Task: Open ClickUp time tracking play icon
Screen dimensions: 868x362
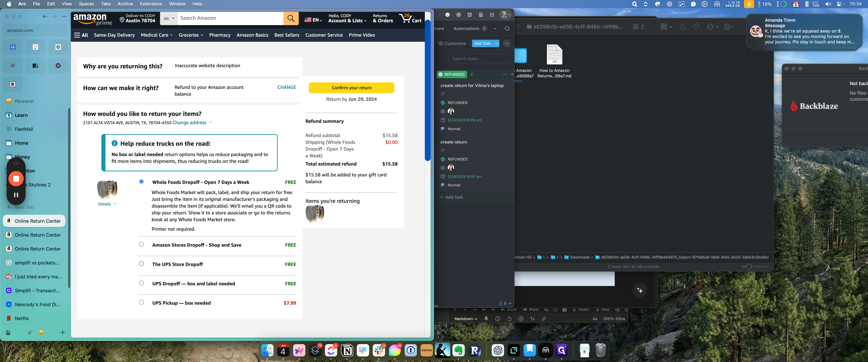Action: pyautogui.click(x=458, y=15)
